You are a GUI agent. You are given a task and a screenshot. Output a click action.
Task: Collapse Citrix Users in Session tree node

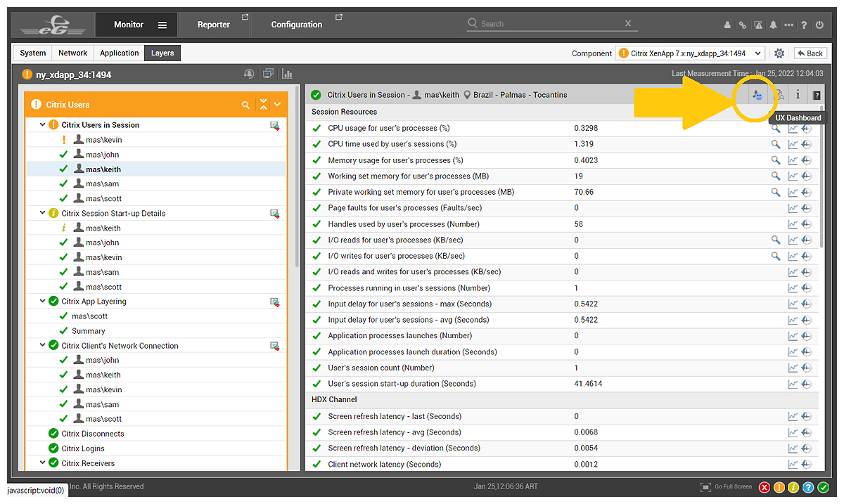(x=43, y=125)
